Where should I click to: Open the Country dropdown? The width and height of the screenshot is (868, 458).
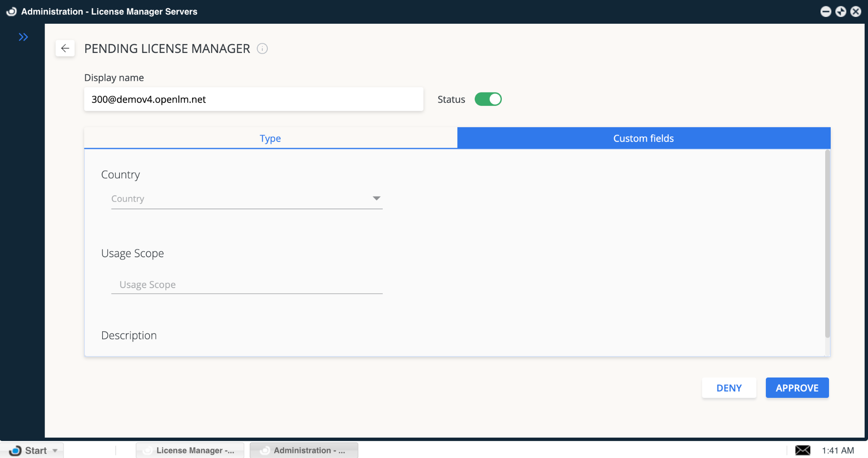pyautogui.click(x=247, y=199)
